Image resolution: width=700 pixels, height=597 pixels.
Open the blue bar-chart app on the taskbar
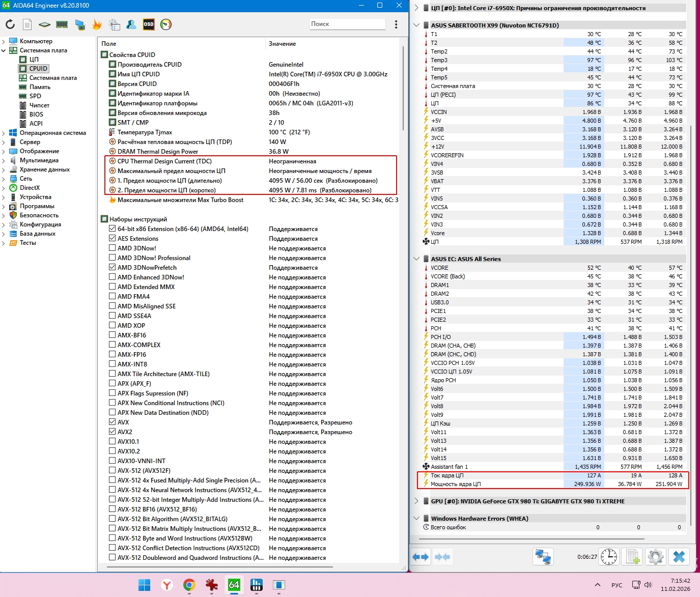[x=257, y=585]
